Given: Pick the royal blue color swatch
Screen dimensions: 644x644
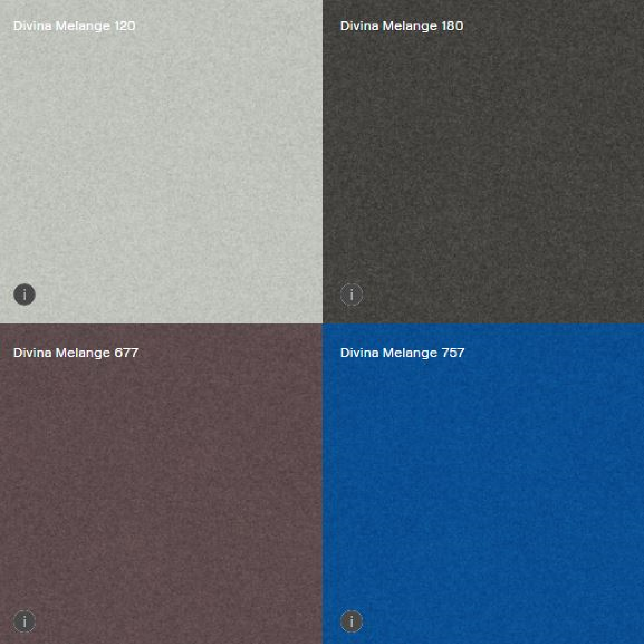Looking at the screenshot, I should [x=483, y=483].
